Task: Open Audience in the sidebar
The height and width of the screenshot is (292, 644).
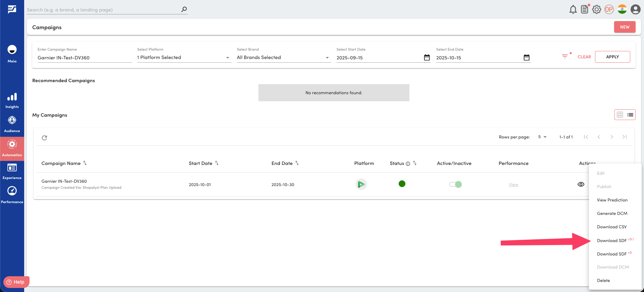Action: coord(12,124)
